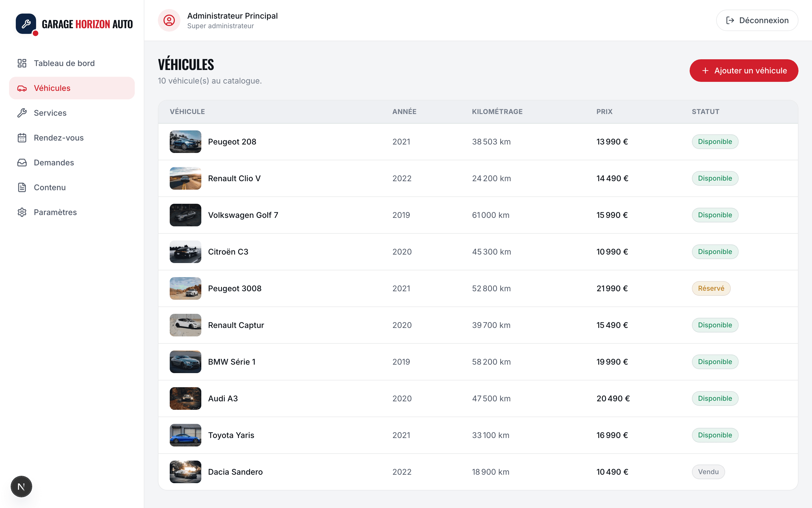Open the Contenu menu entry

click(x=72, y=187)
